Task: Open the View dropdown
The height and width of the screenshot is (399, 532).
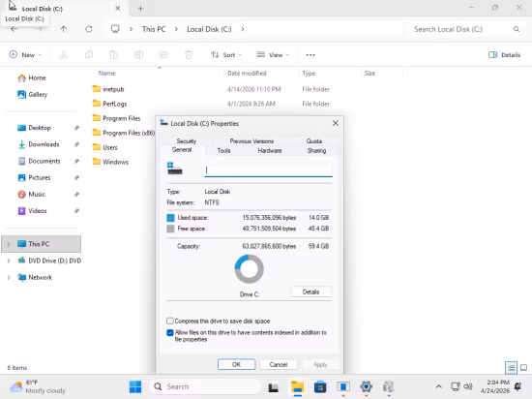Action: point(273,54)
